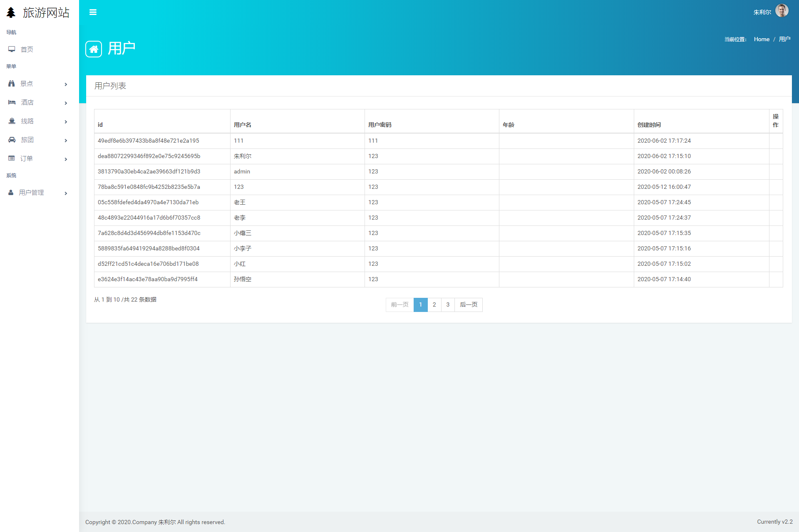Image resolution: width=799 pixels, height=532 pixels.
Task: Open the user avatar picture in header
Action: [782, 11]
